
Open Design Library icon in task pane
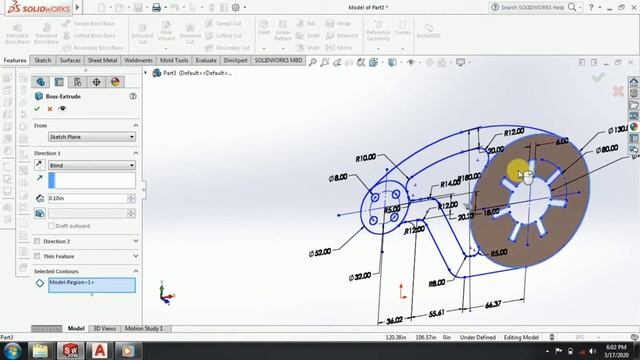click(x=633, y=93)
